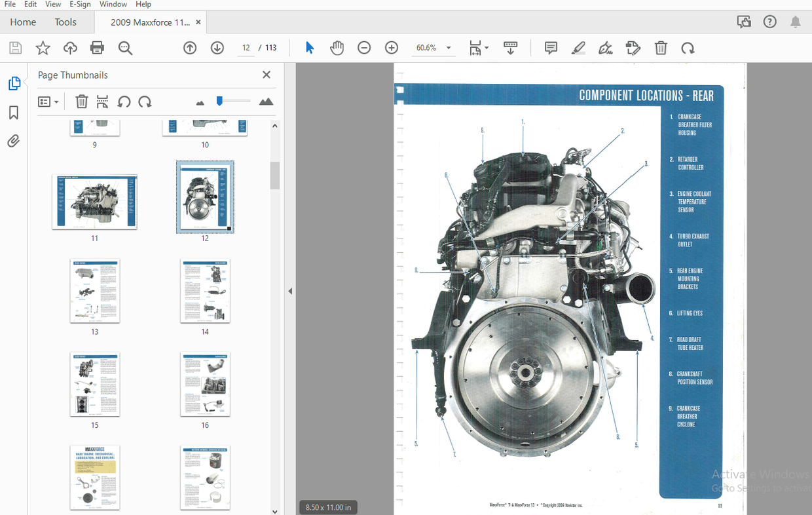This screenshot has width=812, height=515.
Task: Select the Selection arrow tool
Action: point(309,47)
